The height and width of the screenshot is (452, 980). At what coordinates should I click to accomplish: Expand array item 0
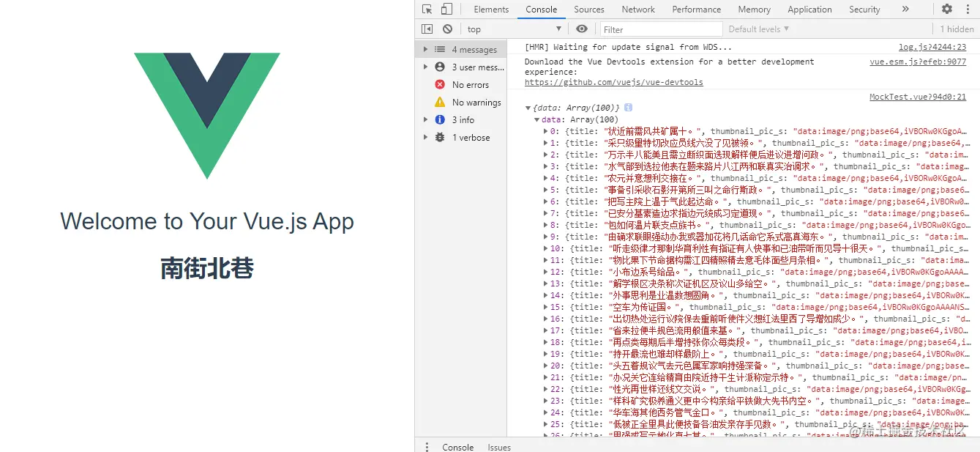point(545,131)
